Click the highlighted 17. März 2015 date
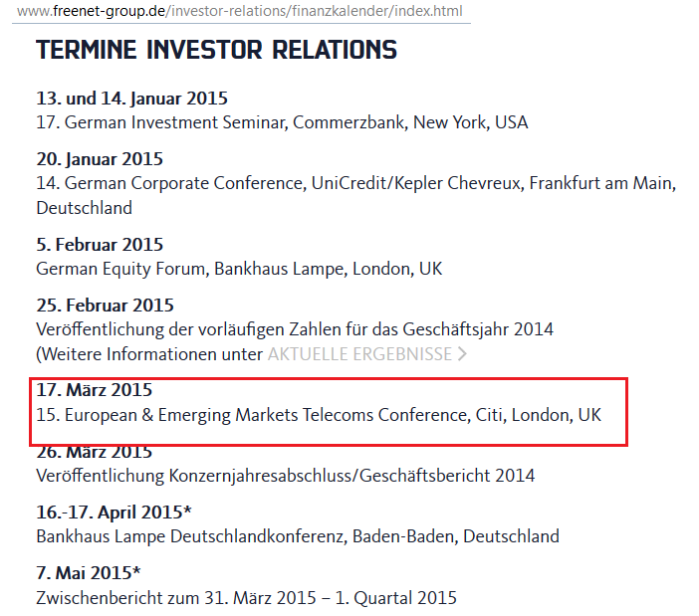699x616 pixels. click(x=94, y=390)
